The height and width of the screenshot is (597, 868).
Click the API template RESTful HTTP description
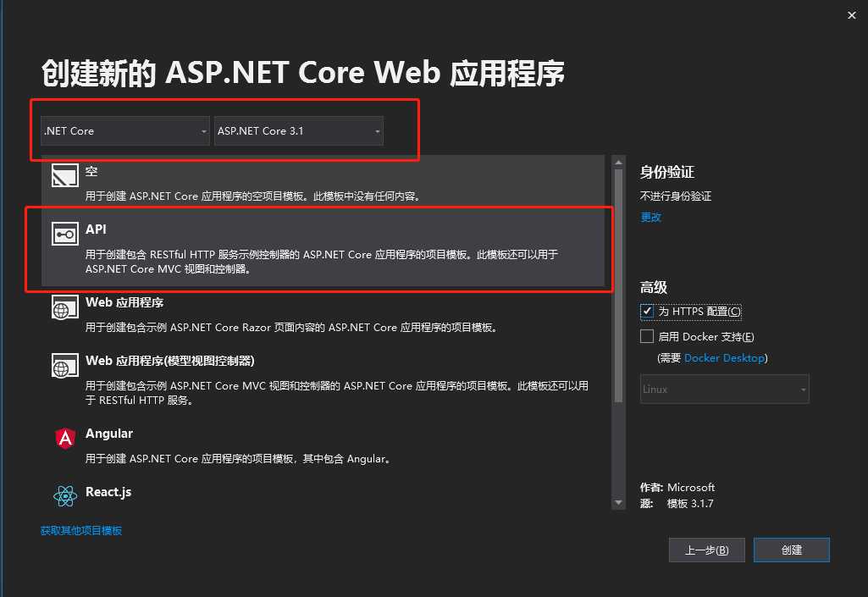pyautogui.click(x=322, y=262)
